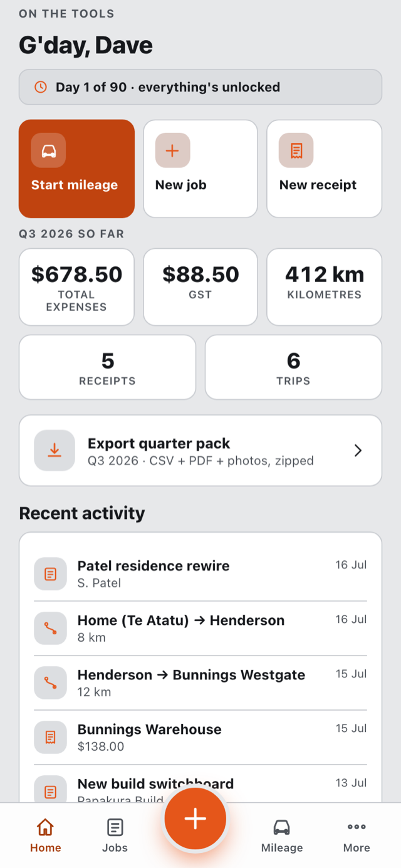Open the More tab
This screenshot has height=868, width=401.
[357, 835]
